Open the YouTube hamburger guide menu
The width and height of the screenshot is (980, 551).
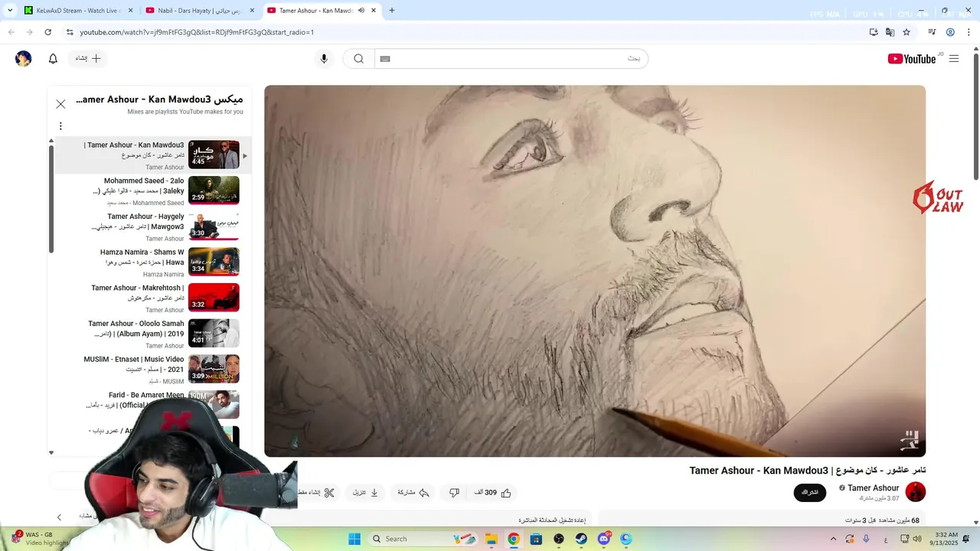pos(953,59)
